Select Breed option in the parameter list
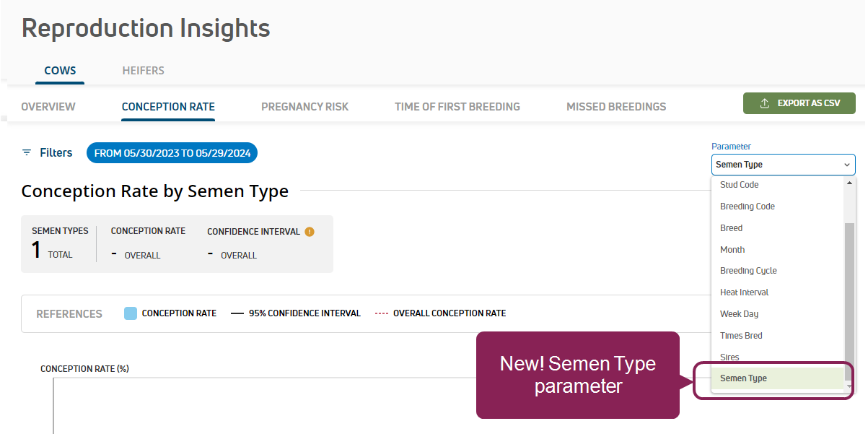868x434 pixels. pyautogui.click(x=731, y=228)
